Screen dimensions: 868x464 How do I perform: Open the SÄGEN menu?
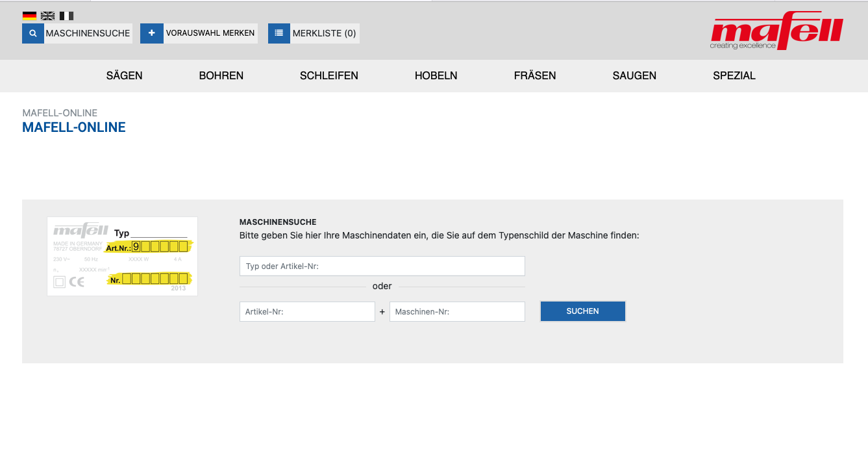[x=124, y=76]
